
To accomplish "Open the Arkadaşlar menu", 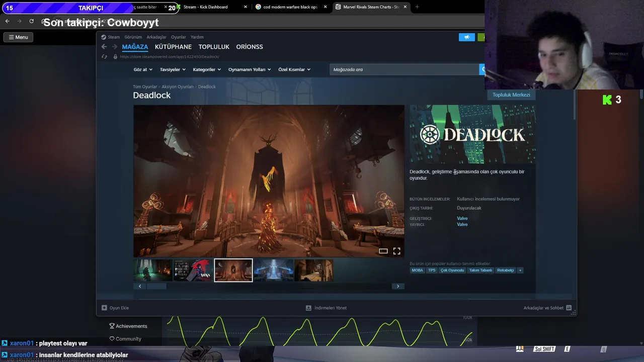I will (156, 37).
